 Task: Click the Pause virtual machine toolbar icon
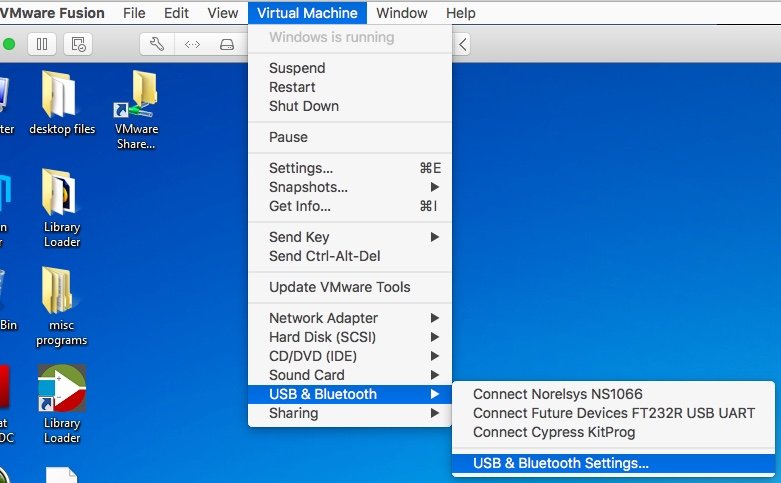(42, 44)
